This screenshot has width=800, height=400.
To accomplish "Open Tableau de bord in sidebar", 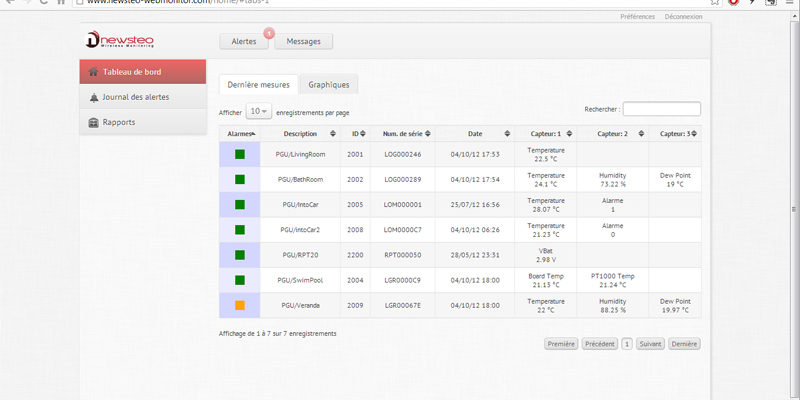I will click(x=143, y=72).
